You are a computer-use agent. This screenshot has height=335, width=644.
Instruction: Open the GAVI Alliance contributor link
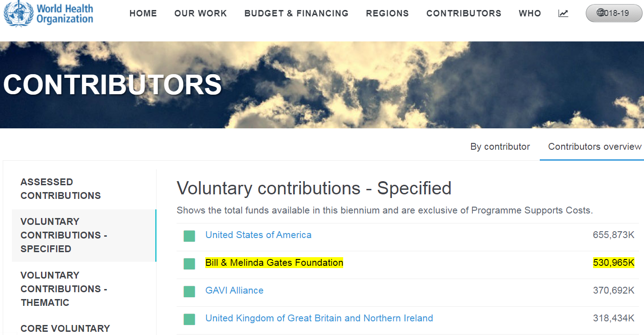point(234,290)
